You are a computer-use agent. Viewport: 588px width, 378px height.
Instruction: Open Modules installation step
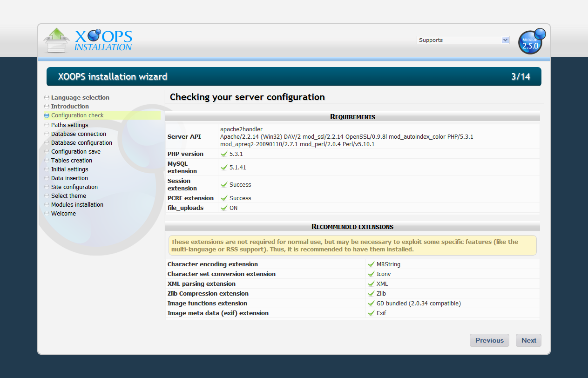(77, 204)
